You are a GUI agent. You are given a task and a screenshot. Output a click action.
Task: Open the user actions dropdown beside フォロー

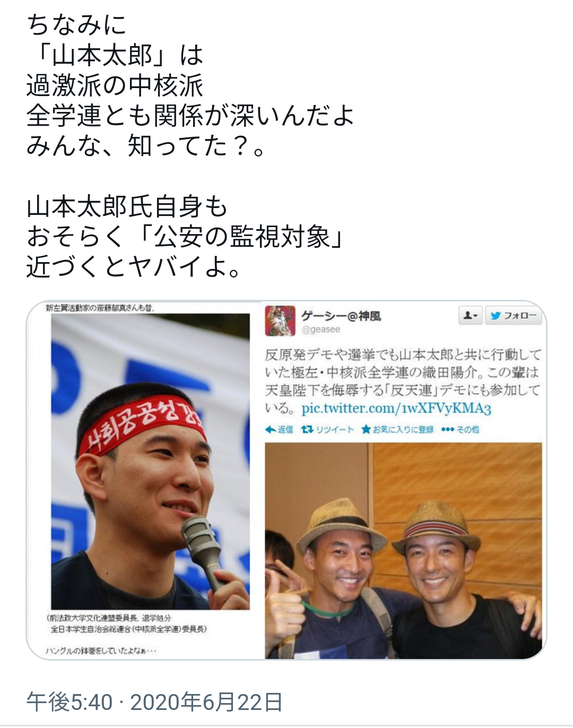pyautogui.click(x=471, y=316)
